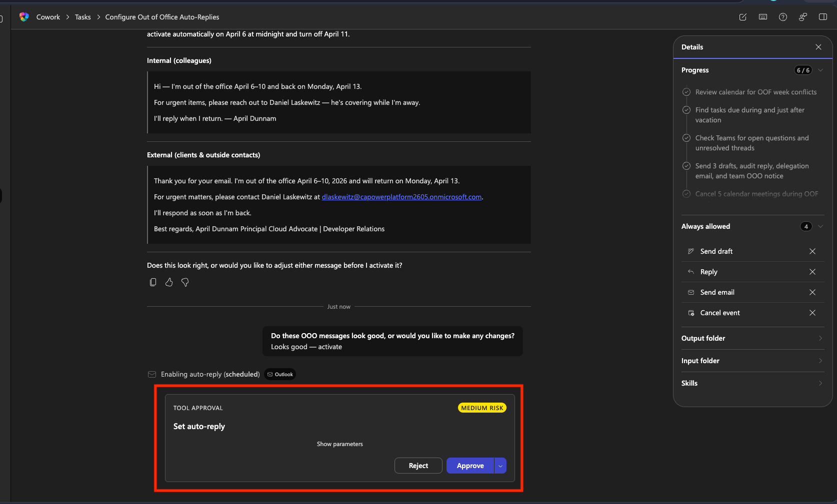Remove Send draft from always allowed
837x504 pixels.
click(812, 251)
